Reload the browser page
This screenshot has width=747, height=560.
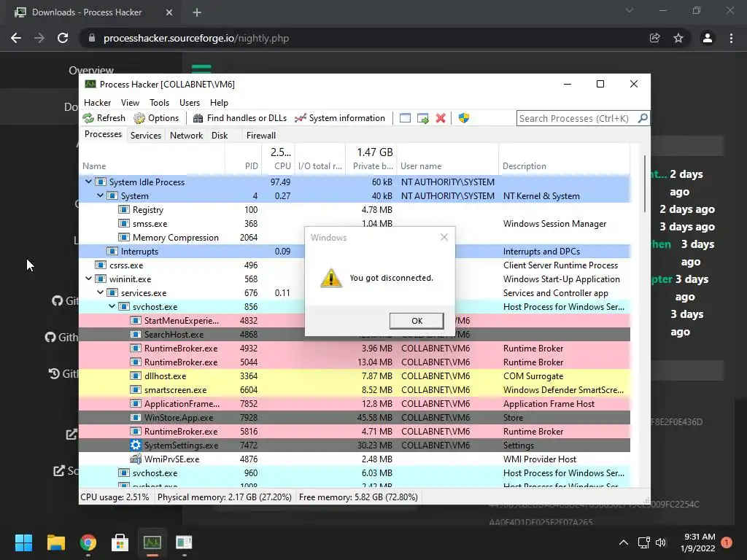tap(63, 38)
